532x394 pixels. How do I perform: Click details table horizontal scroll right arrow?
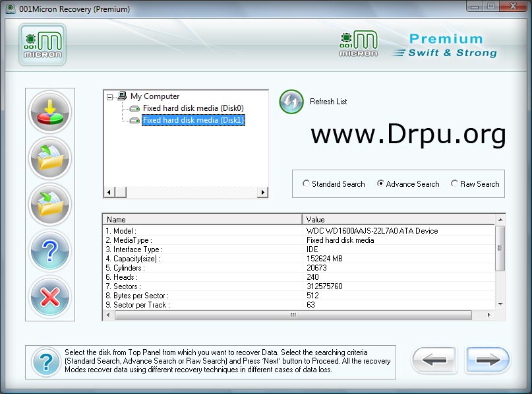[x=488, y=315]
